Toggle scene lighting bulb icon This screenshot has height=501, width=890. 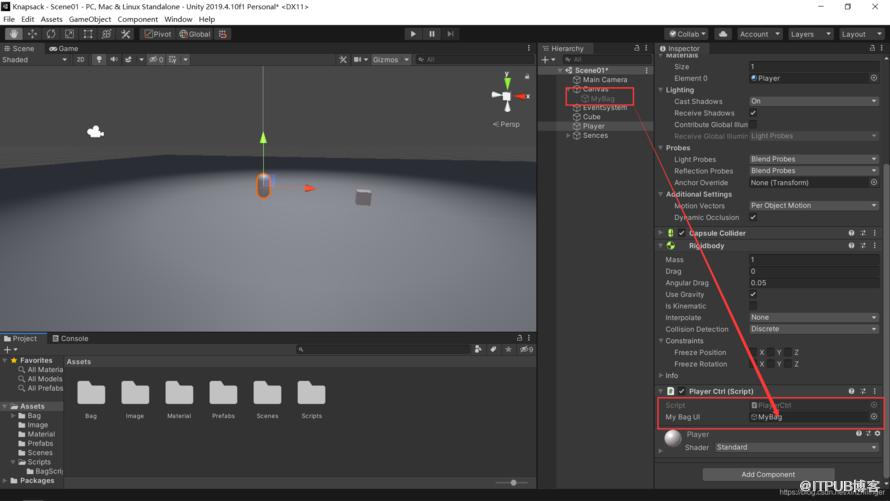coord(99,60)
